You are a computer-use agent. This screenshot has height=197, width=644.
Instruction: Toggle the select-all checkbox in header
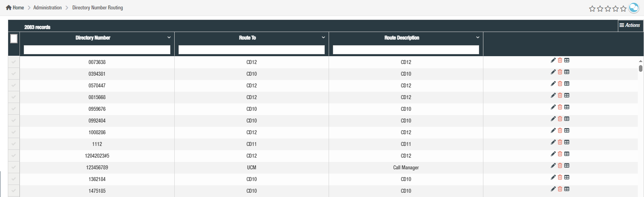14,39
